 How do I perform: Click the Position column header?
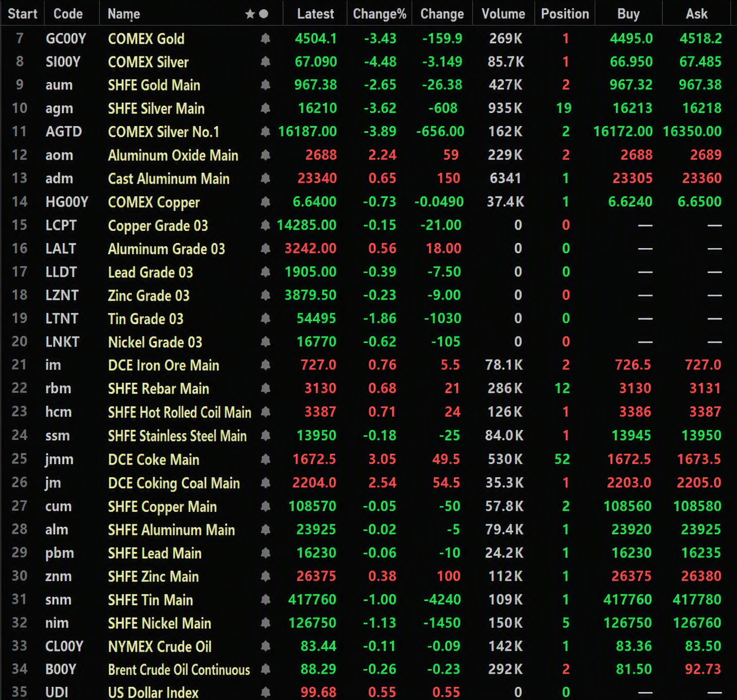pos(565,14)
